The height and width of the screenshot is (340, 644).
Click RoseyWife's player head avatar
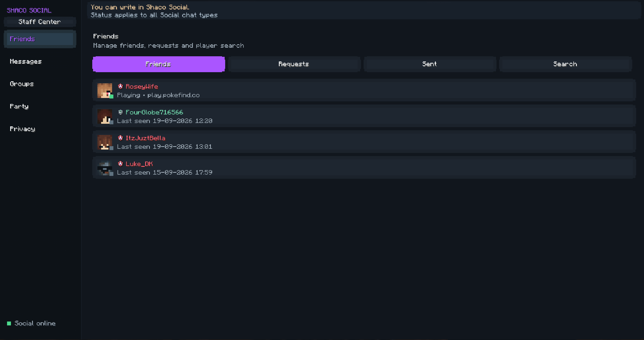(x=105, y=90)
